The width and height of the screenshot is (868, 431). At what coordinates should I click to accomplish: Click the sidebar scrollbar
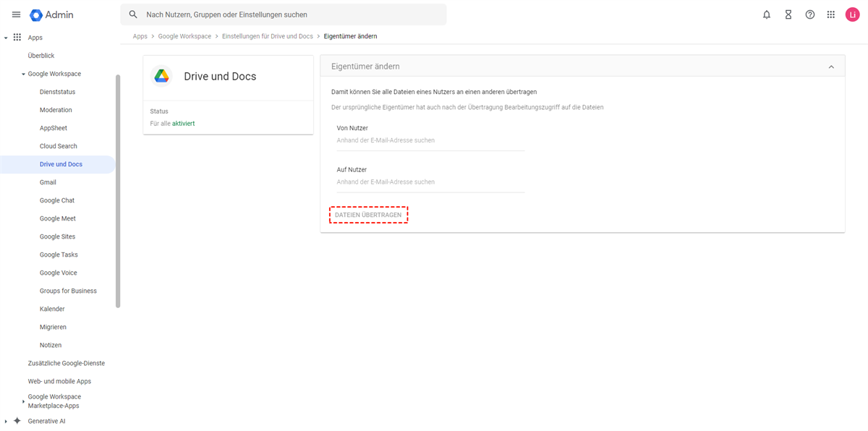point(118,191)
